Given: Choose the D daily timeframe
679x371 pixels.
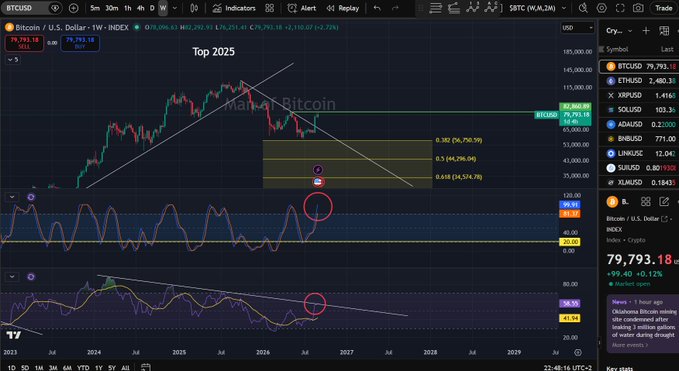Looking at the screenshot, I should pyautogui.click(x=152, y=8).
